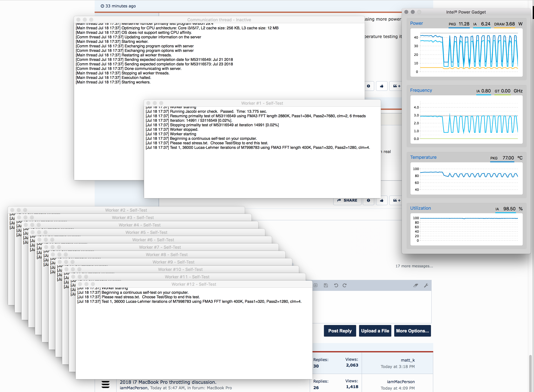Click the save draft floppy disk icon
This screenshot has width=534, height=392.
tap(326, 285)
